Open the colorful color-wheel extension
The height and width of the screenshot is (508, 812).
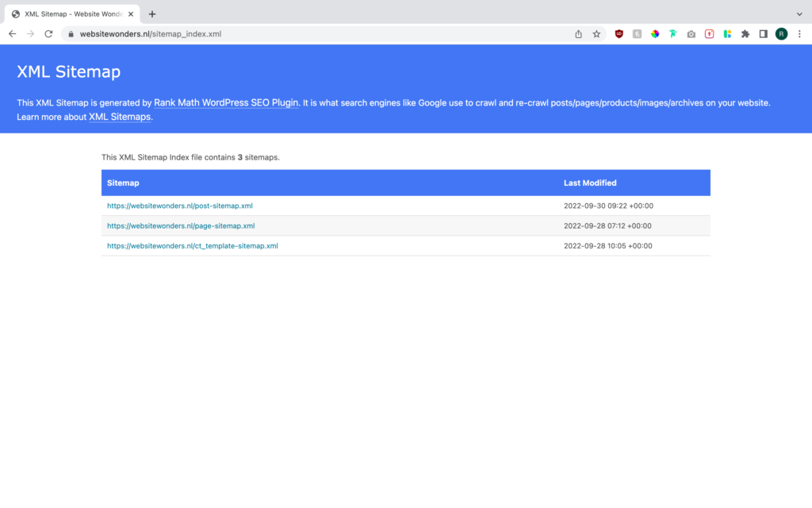coord(653,33)
